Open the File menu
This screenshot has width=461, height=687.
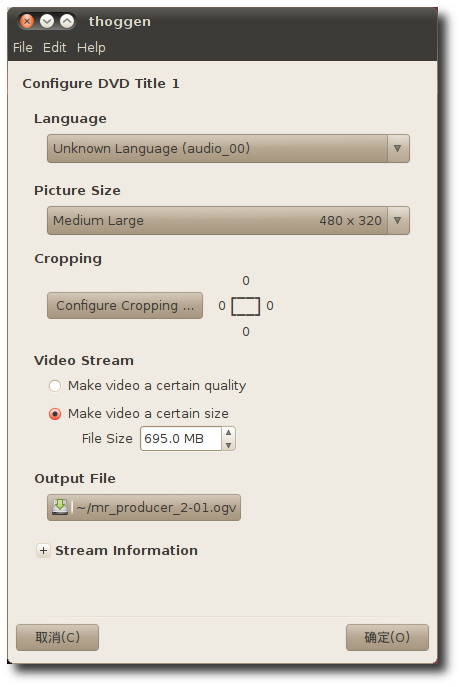[x=23, y=47]
